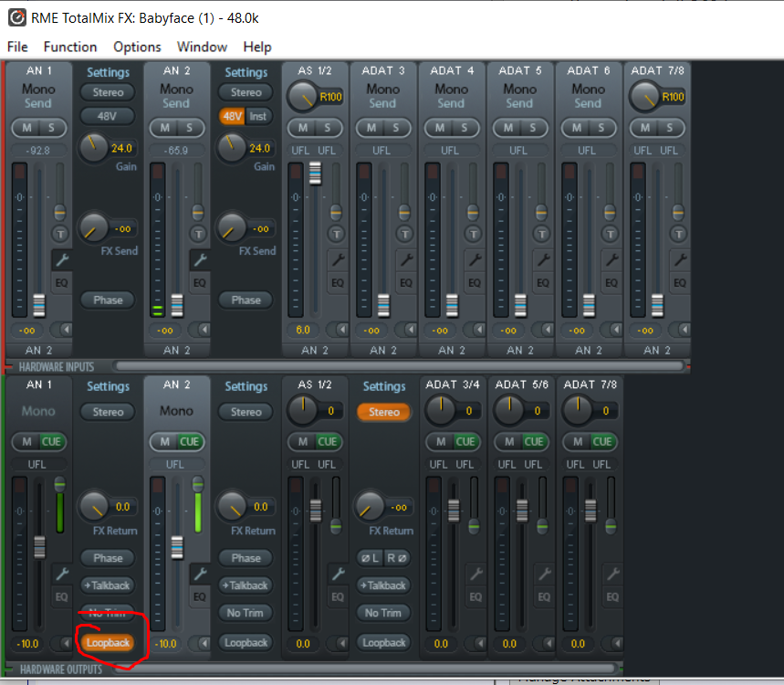Enable Loopback on AN 2 output

246,643
